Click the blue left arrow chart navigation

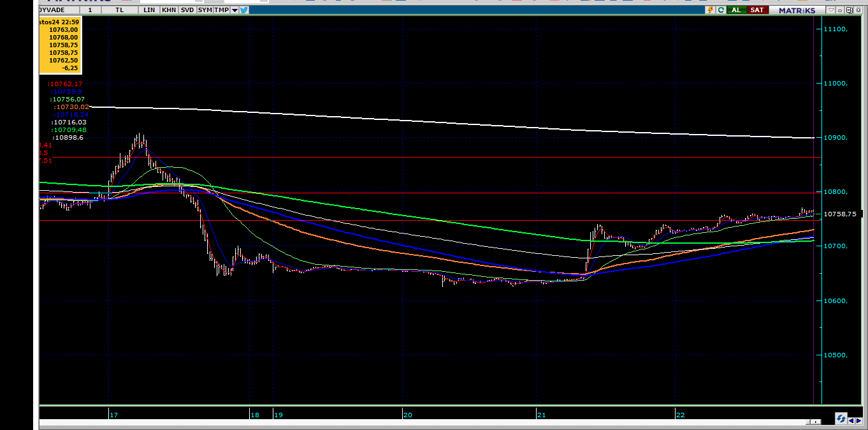pos(851,420)
